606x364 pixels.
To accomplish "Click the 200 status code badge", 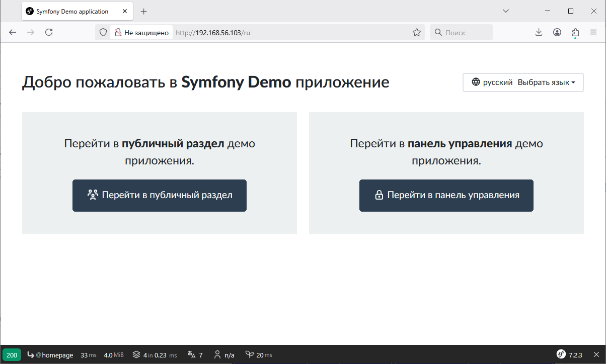I will 12,355.
